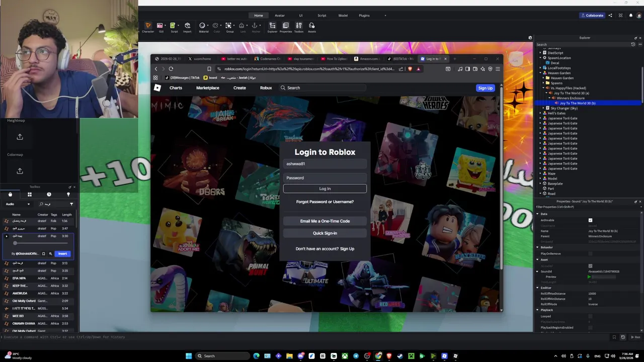Open Charts in Roblox navigation

(176, 88)
